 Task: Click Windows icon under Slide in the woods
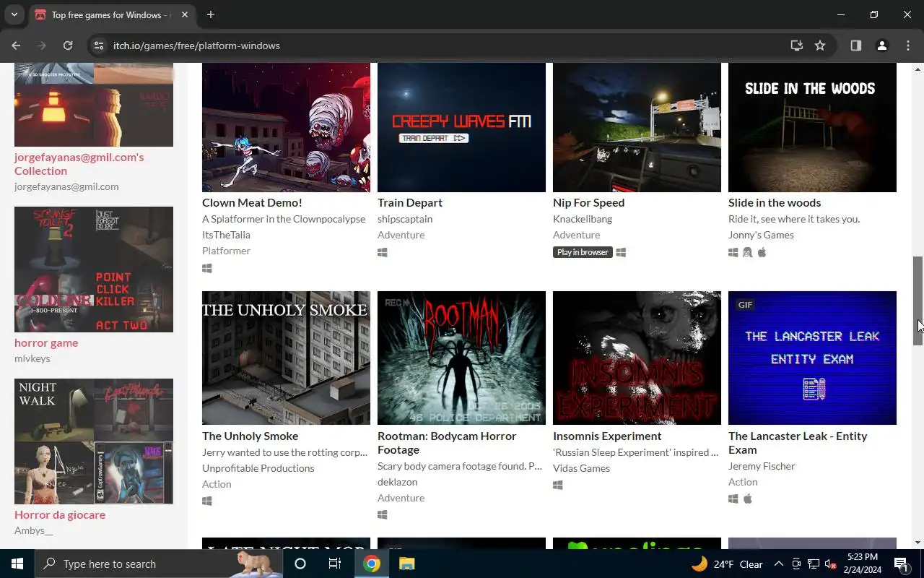(733, 252)
